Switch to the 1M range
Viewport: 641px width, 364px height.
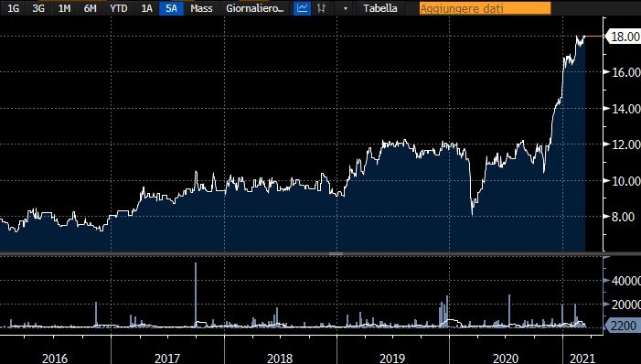coord(64,8)
